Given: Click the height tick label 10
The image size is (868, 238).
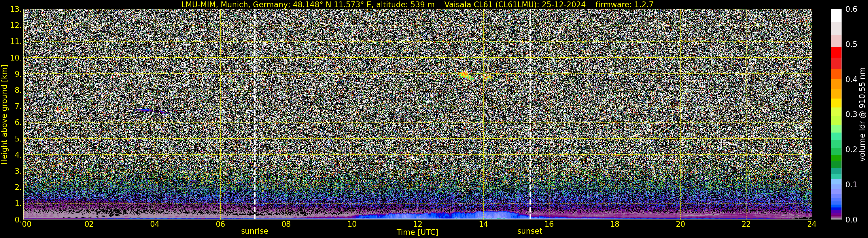Looking at the screenshot, I should click(x=15, y=58).
